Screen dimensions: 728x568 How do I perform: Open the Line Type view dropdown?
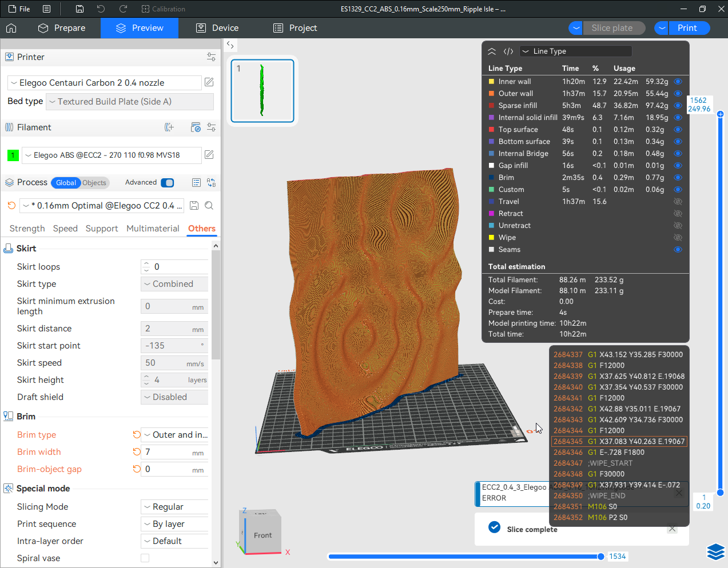(x=575, y=51)
